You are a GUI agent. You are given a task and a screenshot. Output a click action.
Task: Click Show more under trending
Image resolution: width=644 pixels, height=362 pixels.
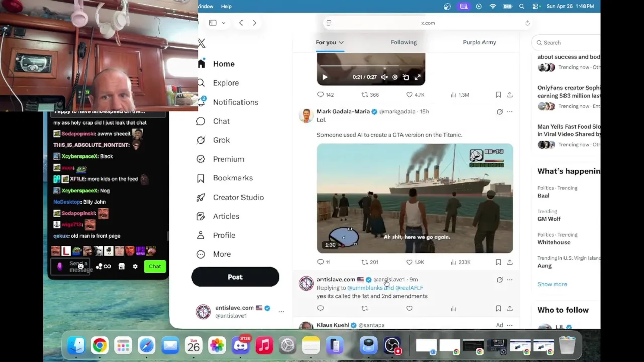(552, 284)
